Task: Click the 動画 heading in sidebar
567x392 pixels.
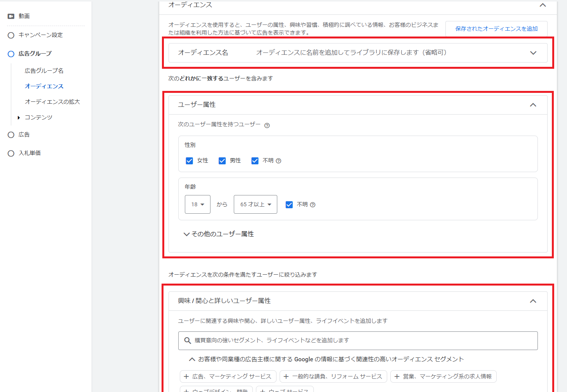Action: [x=24, y=16]
